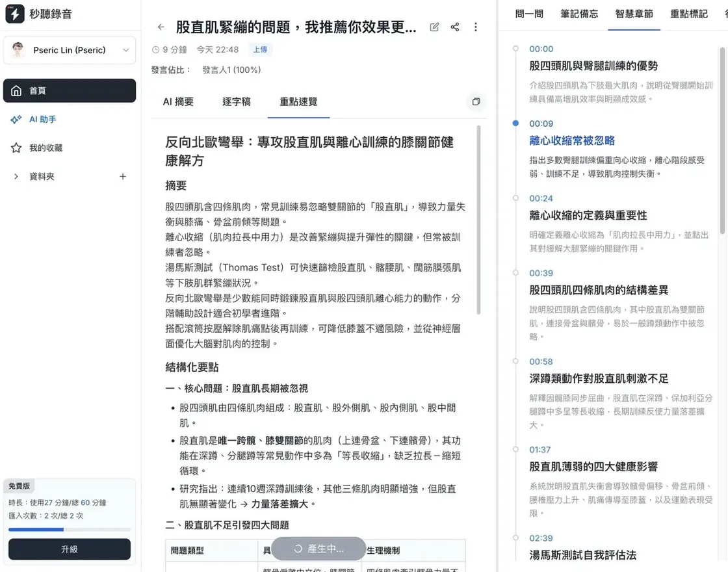Jump to timestamp 00:39
The image size is (728, 572).
(541, 273)
